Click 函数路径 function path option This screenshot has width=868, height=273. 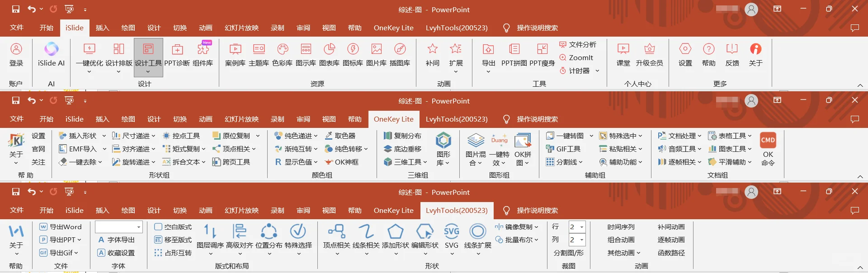[x=671, y=253]
